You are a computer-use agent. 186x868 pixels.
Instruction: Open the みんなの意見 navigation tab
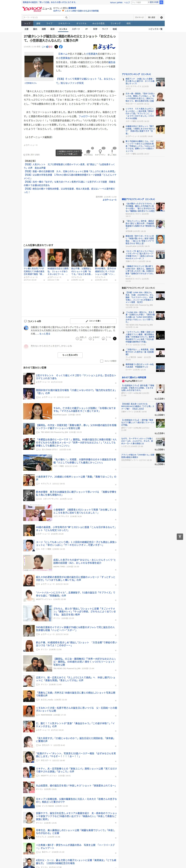point(98,23)
